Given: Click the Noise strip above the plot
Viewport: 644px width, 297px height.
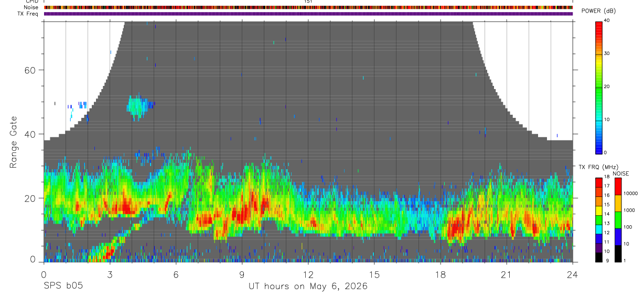Looking at the screenshot, I should click(x=308, y=7).
